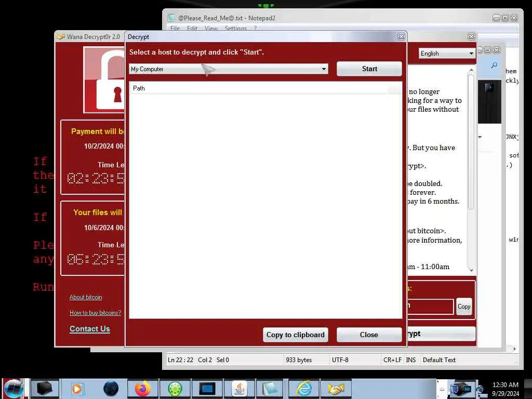This screenshot has height=399, width=532.
Task: Launch the Java coffee-cup taskbar icon
Action: pyautogui.click(x=239, y=389)
